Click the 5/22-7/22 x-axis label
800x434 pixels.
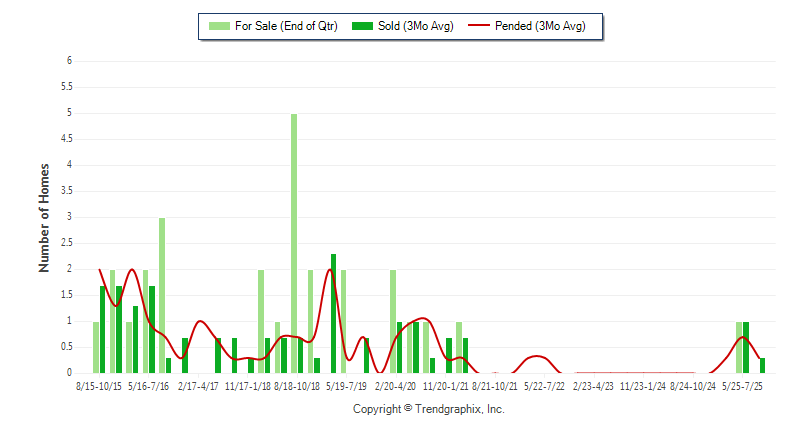click(544, 386)
